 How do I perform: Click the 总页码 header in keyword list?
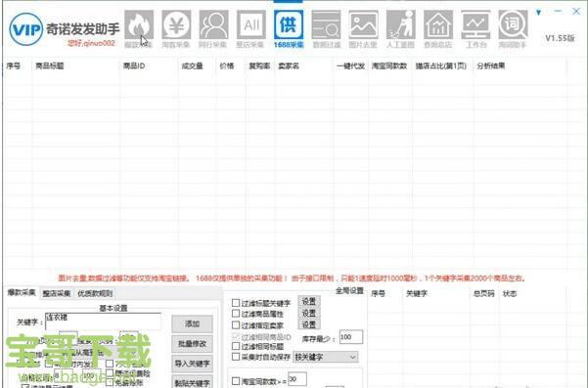pyautogui.click(x=483, y=293)
